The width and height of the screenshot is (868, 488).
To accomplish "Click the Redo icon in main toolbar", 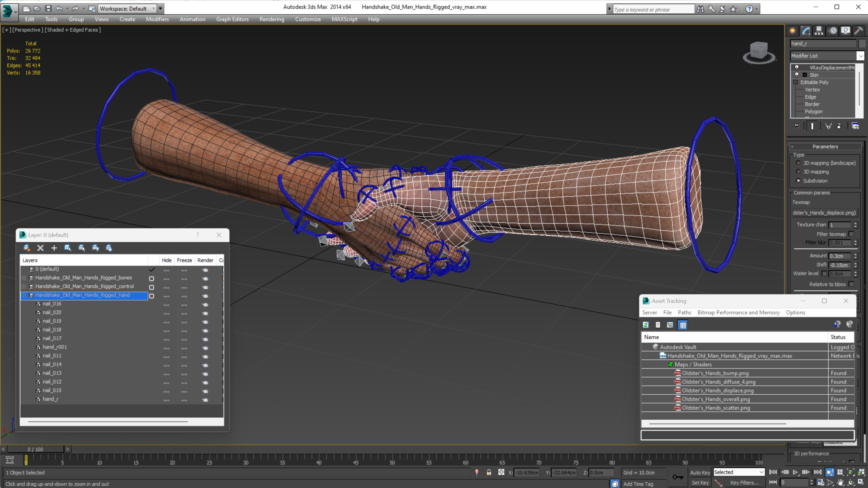I will [74, 8].
